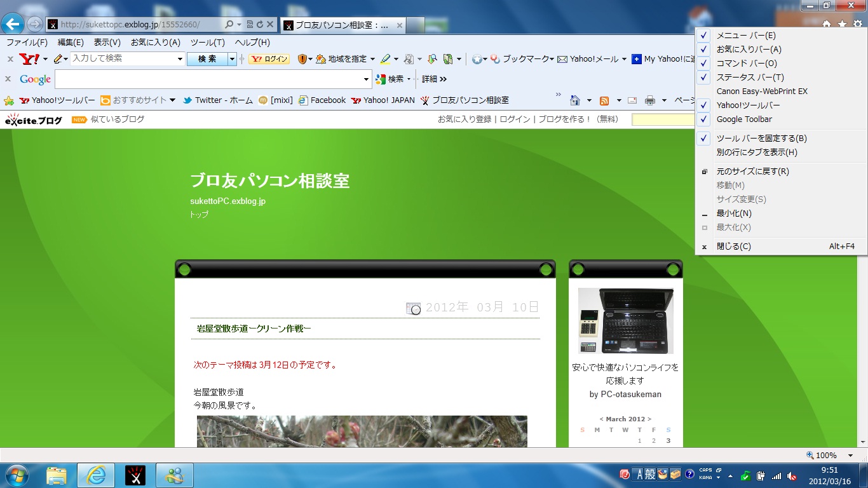The height and width of the screenshot is (488, 868).
Task: Open the gear Tools icon at top right
Action: coord(858,24)
